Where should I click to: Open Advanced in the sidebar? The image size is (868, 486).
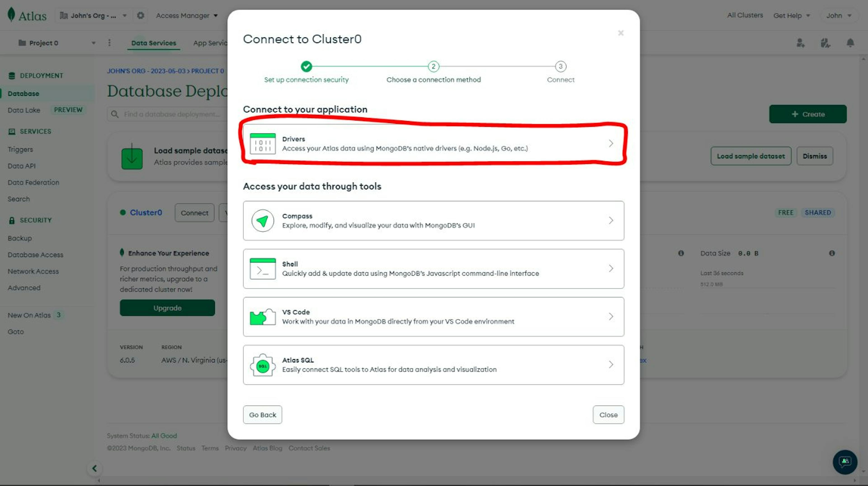point(24,288)
